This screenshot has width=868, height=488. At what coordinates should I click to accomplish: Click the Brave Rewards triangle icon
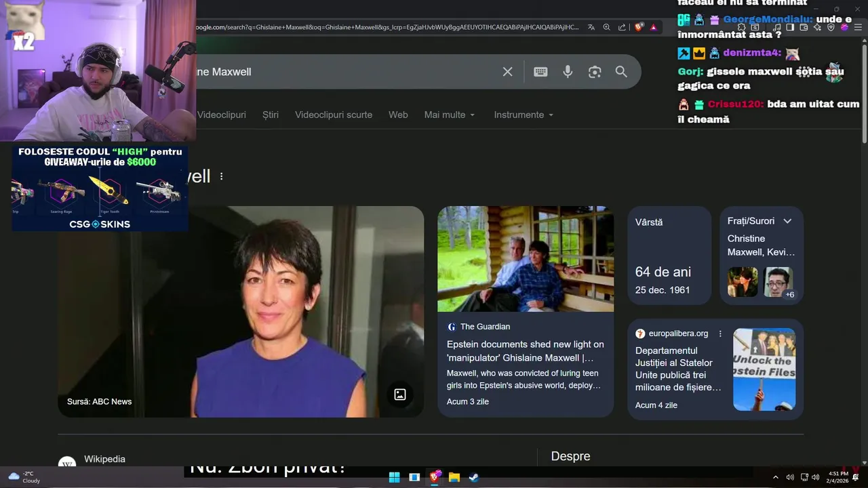coord(654,27)
